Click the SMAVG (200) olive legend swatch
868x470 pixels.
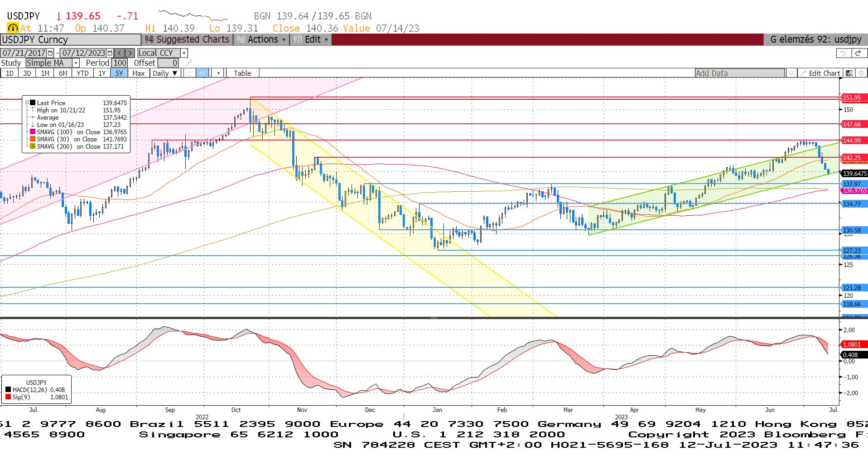[x=33, y=146]
